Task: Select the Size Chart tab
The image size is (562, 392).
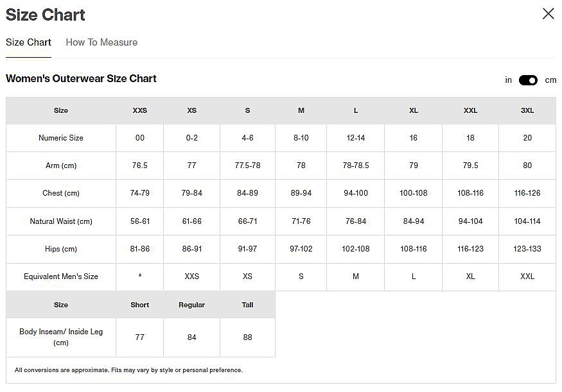Action: pos(28,42)
